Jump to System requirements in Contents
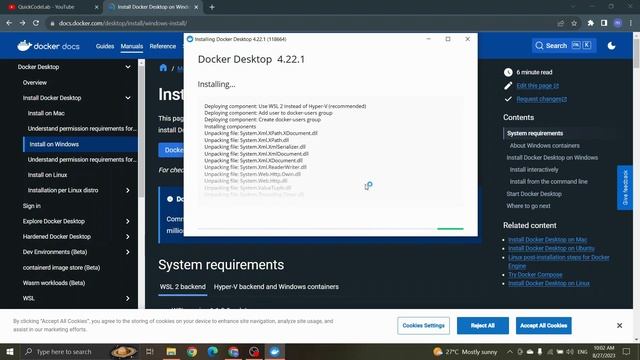Image resolution: width=640 pixels, height=360 pixels. (535, 133)
